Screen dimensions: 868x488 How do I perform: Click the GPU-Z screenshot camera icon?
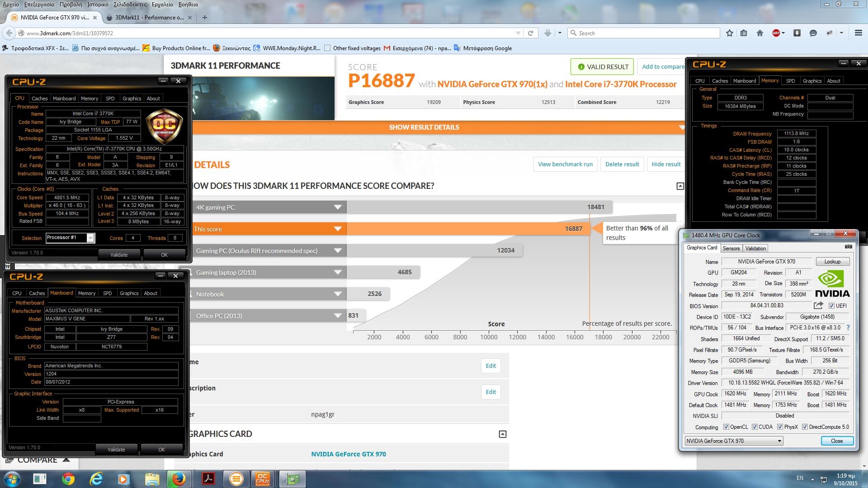point(848,247)
